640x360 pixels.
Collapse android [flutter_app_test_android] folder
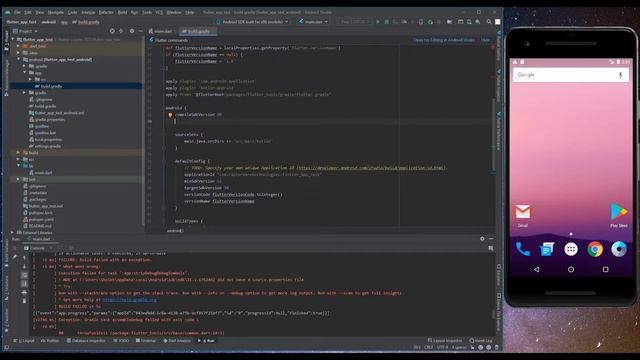(x=18, y=59)
